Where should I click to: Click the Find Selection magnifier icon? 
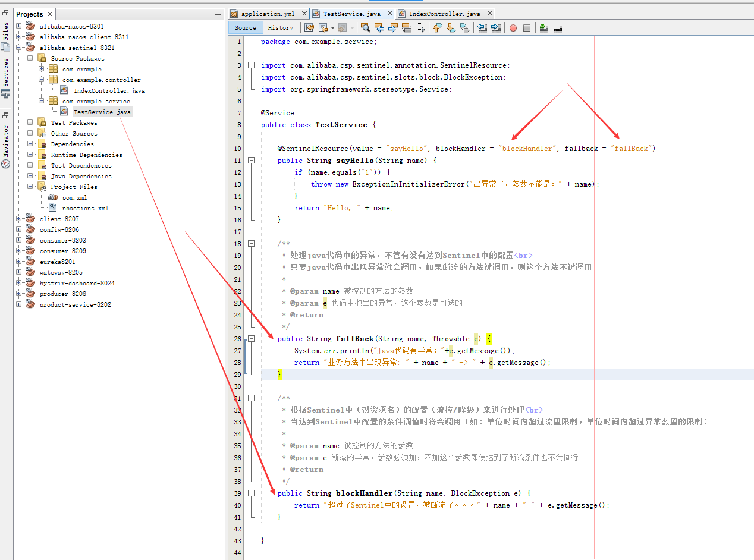tap(365, 27)
